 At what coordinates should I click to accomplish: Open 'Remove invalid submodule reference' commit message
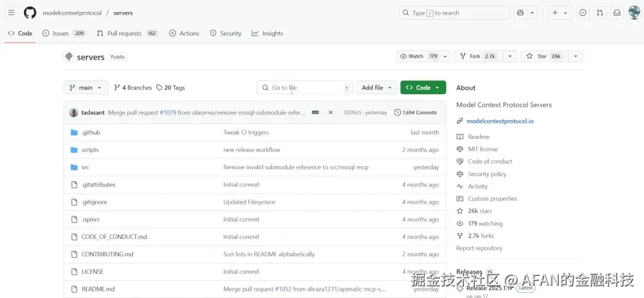pyautogui.click(x=296, y=167)
